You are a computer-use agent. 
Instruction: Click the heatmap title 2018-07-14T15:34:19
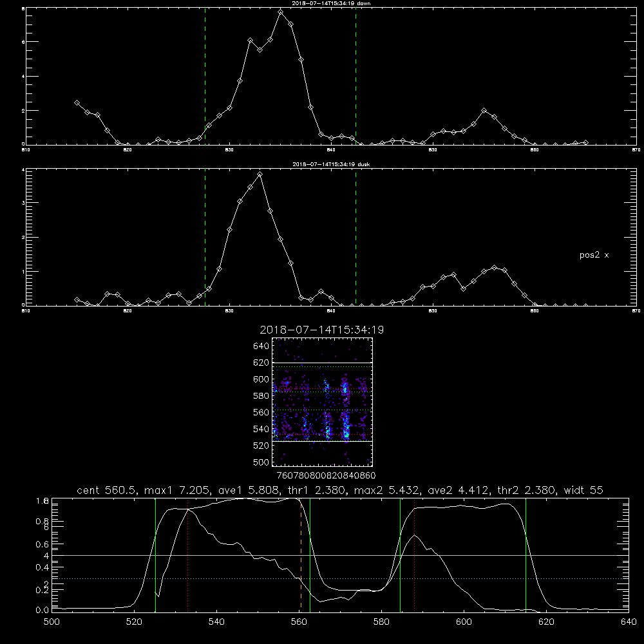coord(321,330)
